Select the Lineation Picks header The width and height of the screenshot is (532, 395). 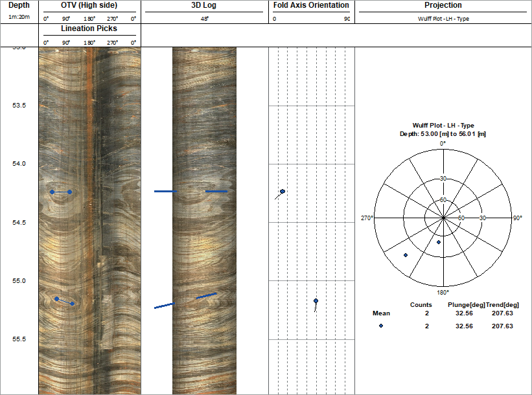click(x=89, y=29)
